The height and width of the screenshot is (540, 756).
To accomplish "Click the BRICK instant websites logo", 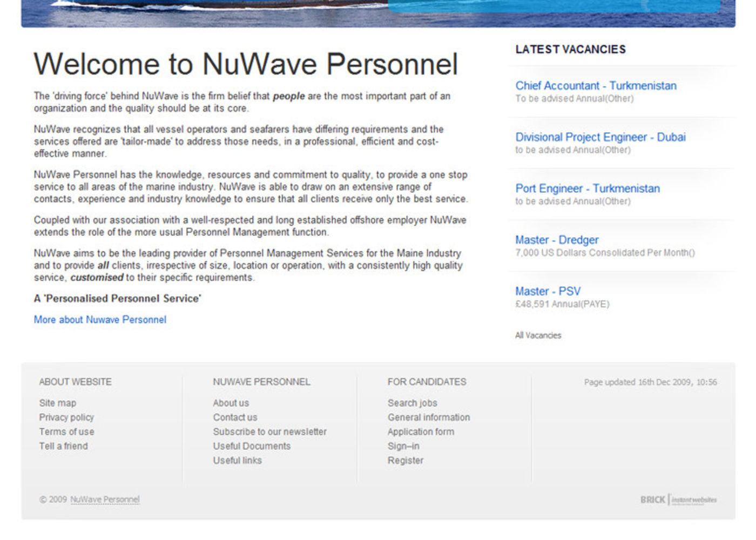I will pos(678,500).
